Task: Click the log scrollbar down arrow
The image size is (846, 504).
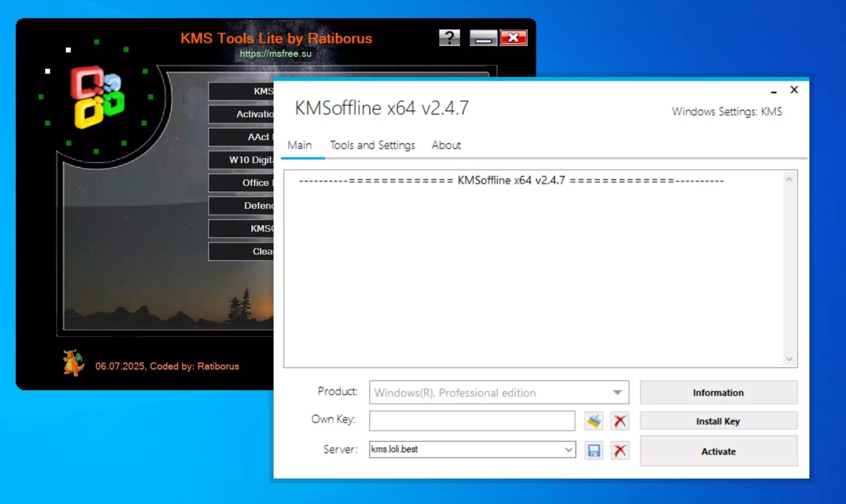Action: (x=789, y=359)
